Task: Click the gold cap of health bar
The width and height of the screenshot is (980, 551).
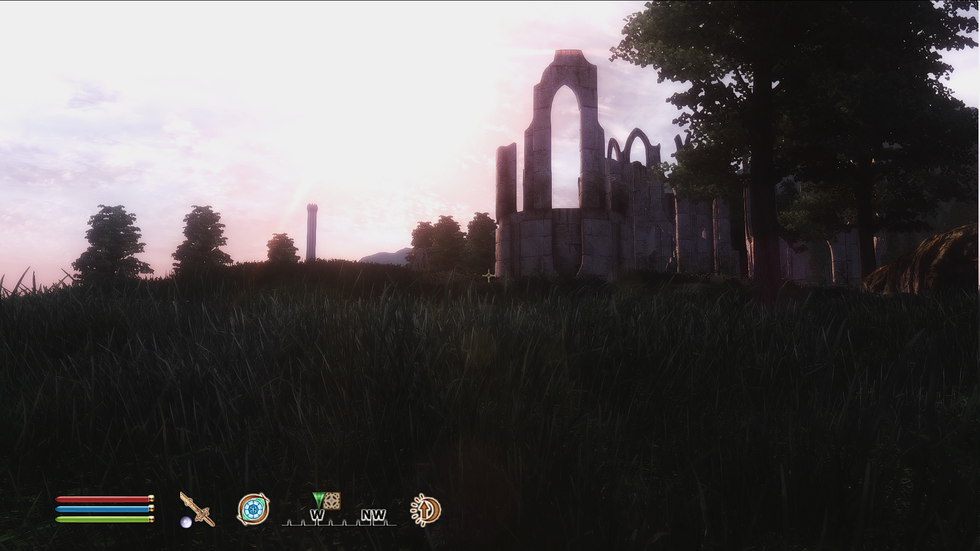Action: 151,499
